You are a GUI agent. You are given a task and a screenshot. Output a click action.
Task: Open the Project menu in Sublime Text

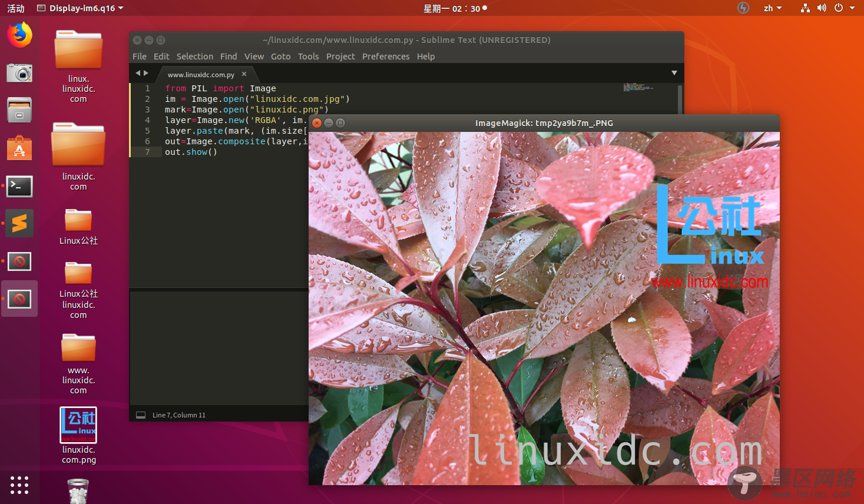(340, 57)
